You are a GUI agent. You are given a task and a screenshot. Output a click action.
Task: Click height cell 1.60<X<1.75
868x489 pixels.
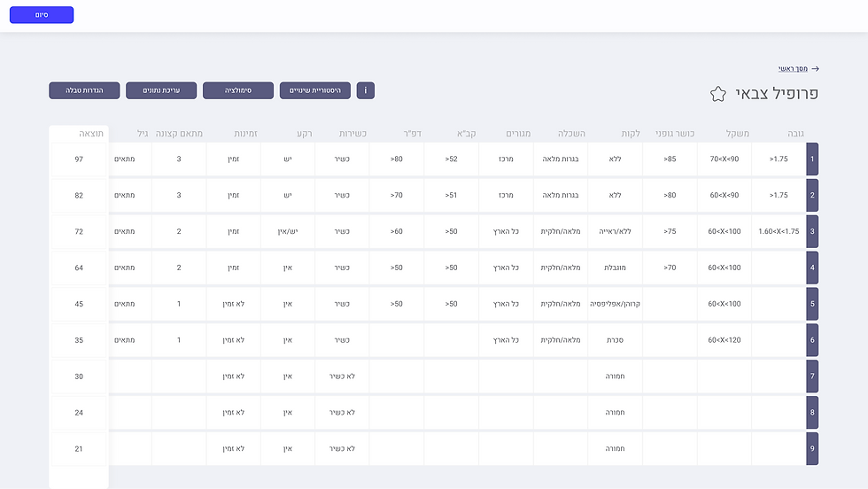(x=779, y=231)
